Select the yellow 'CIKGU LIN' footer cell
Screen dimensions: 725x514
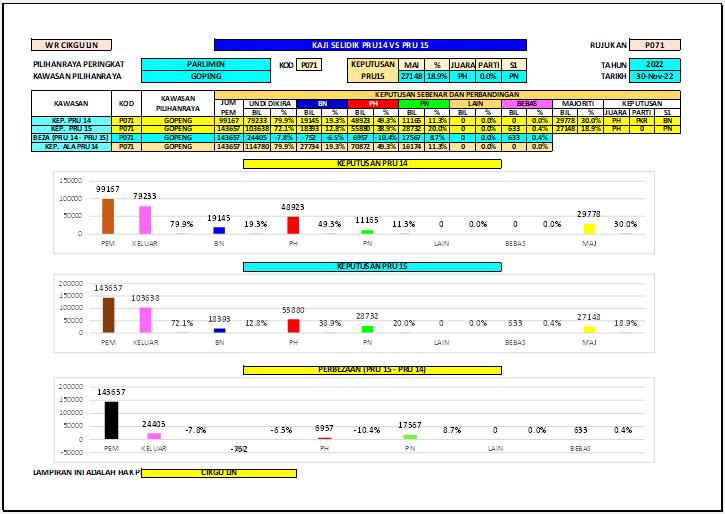tap(219, 473)
